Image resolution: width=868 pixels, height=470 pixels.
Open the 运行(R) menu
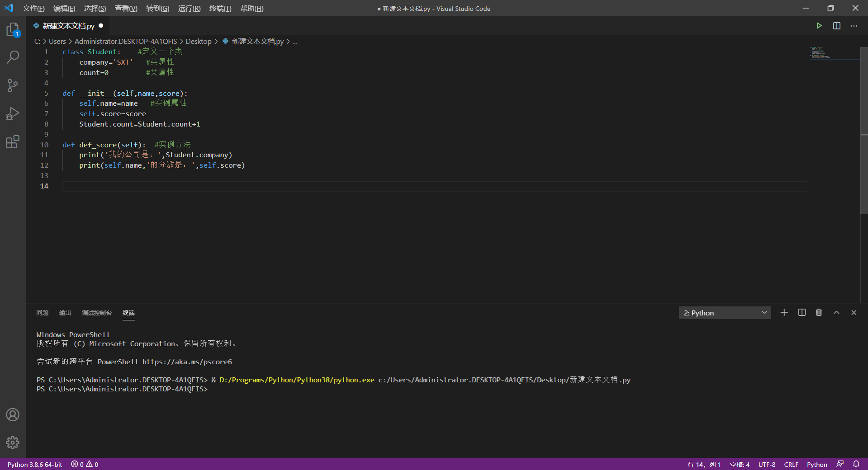189,9
